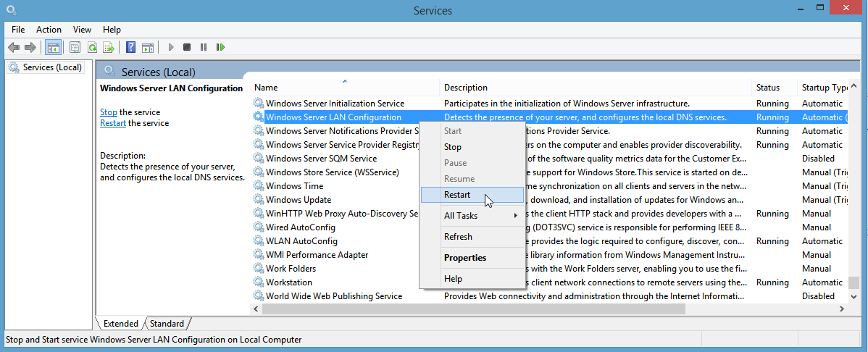Click the Services app icon in title bar
Image resolution: width=868 pixels, height=352 pixels.
(x=11, y=10)
